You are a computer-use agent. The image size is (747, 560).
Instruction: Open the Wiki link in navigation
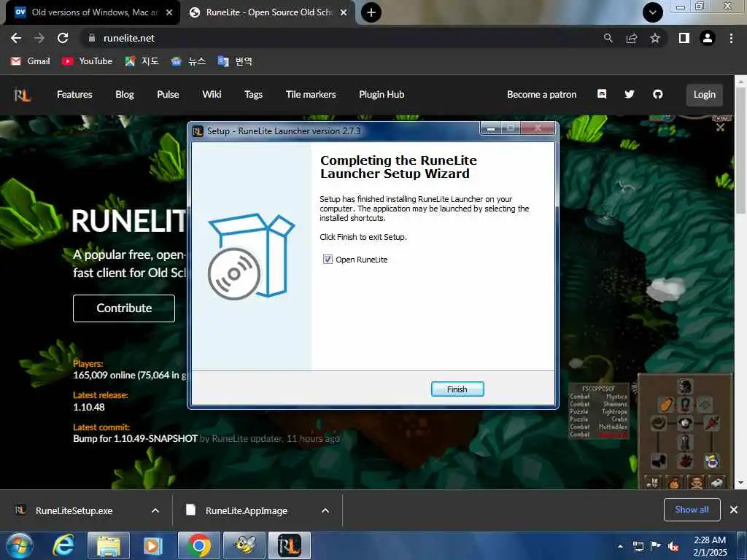212,94
